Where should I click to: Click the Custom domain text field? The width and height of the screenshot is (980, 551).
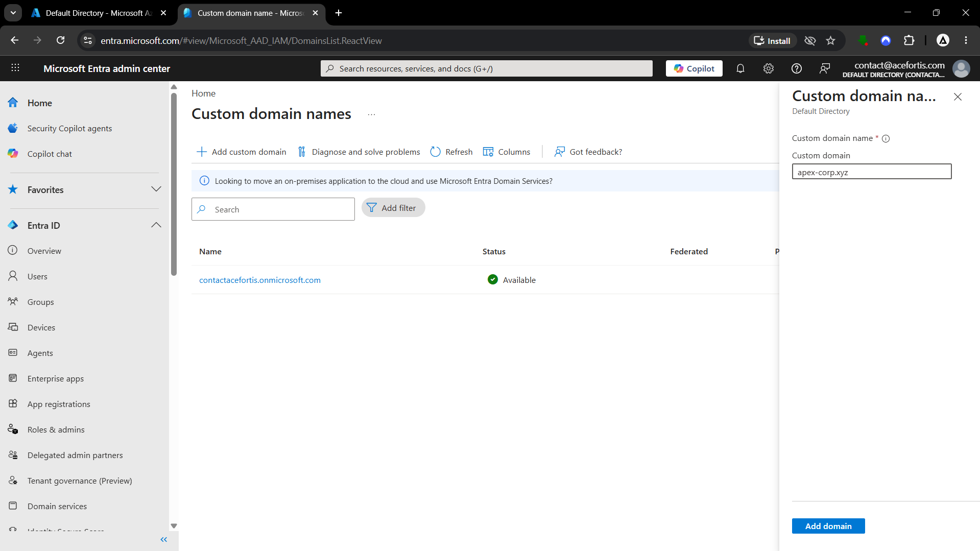872,172
